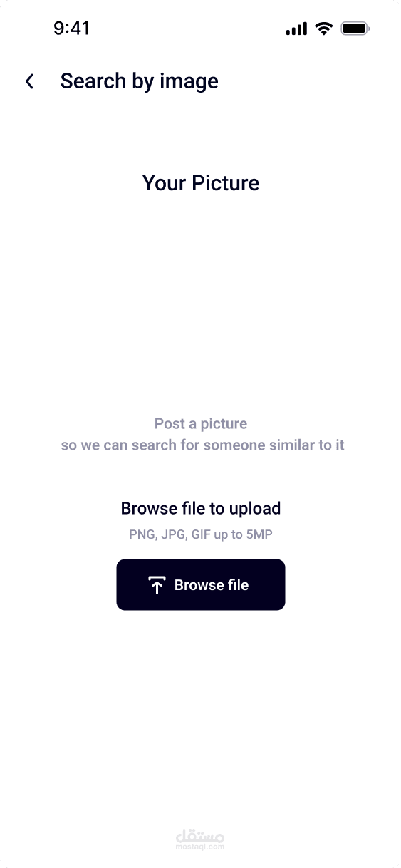Tap the battery indicator icon

[354, 29]
